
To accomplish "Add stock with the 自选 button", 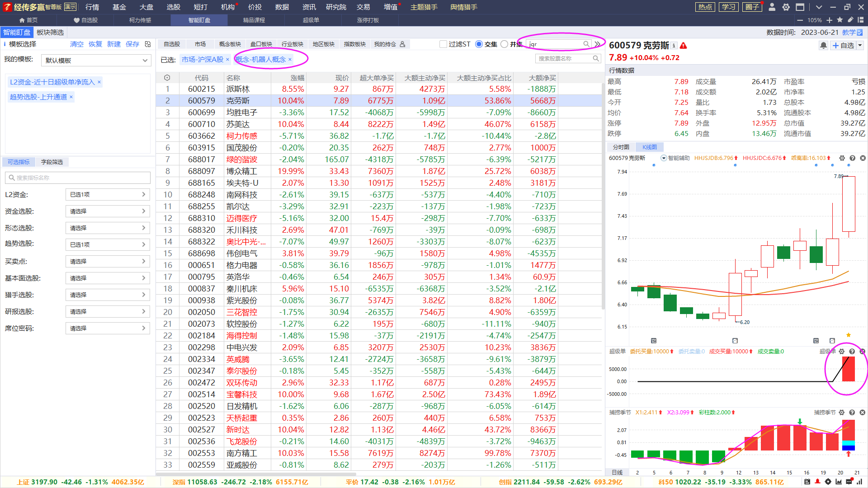I will 843,45.
